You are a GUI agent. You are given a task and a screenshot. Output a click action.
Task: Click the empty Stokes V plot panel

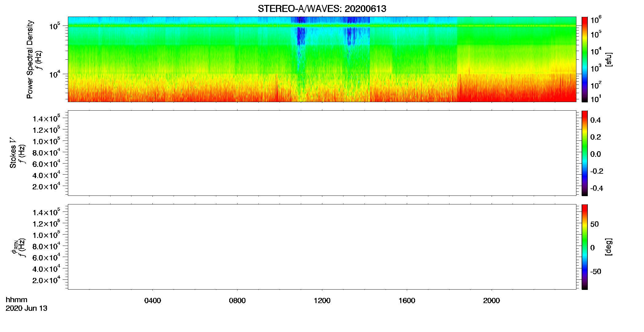point(322,153)
